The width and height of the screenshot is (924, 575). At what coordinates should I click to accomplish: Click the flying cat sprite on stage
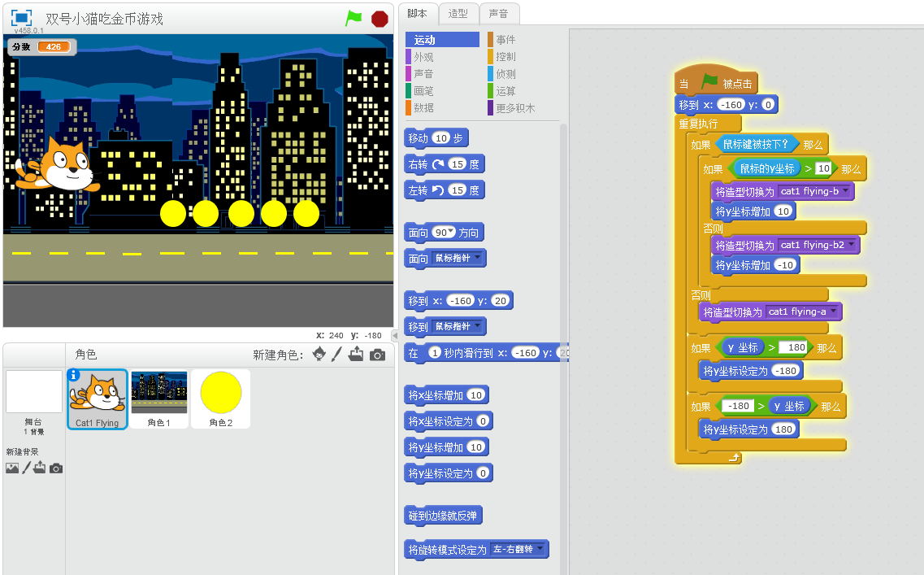[56, 165]
